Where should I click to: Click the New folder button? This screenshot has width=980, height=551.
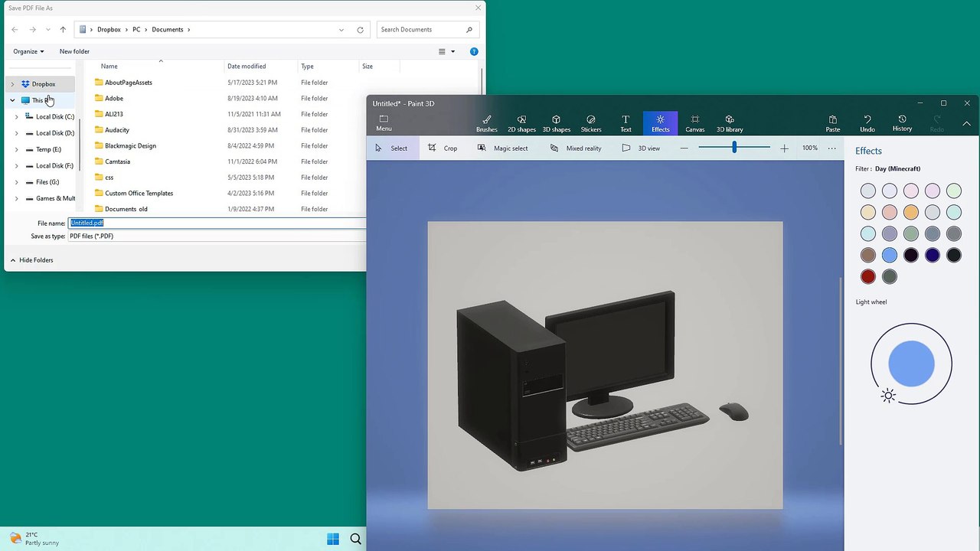(x=74, y=51)
